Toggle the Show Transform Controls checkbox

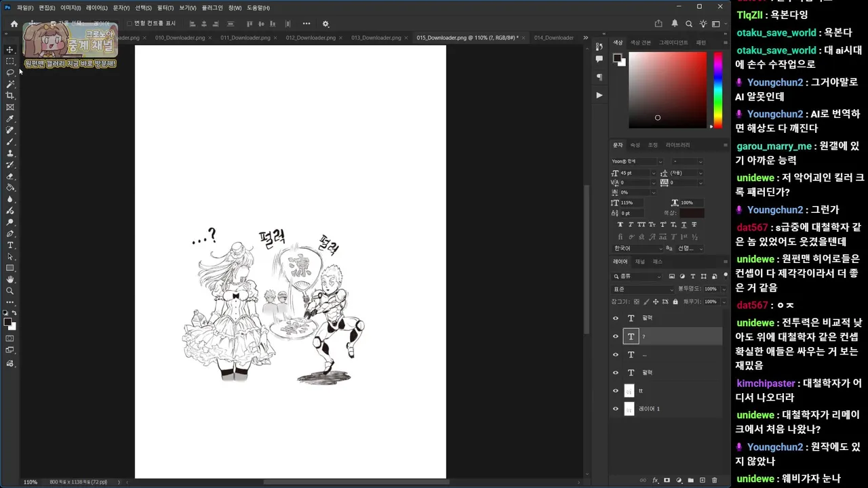(x=130, y=24)
